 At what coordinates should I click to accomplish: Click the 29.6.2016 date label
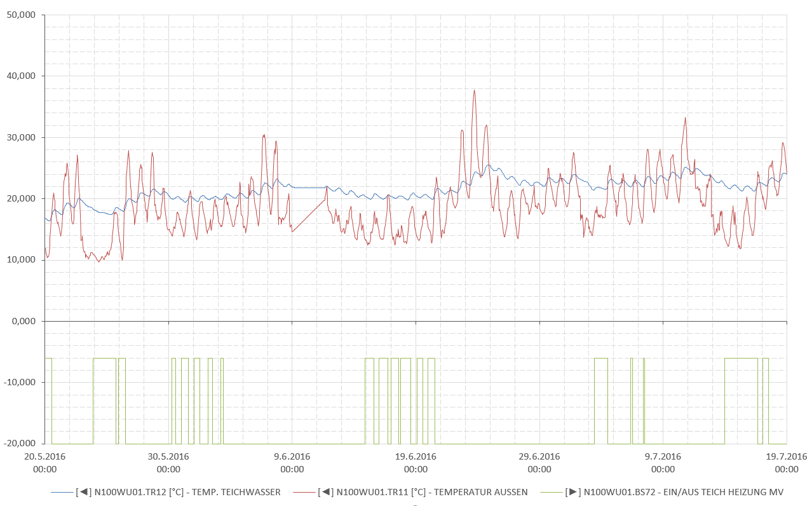point(539,456)
